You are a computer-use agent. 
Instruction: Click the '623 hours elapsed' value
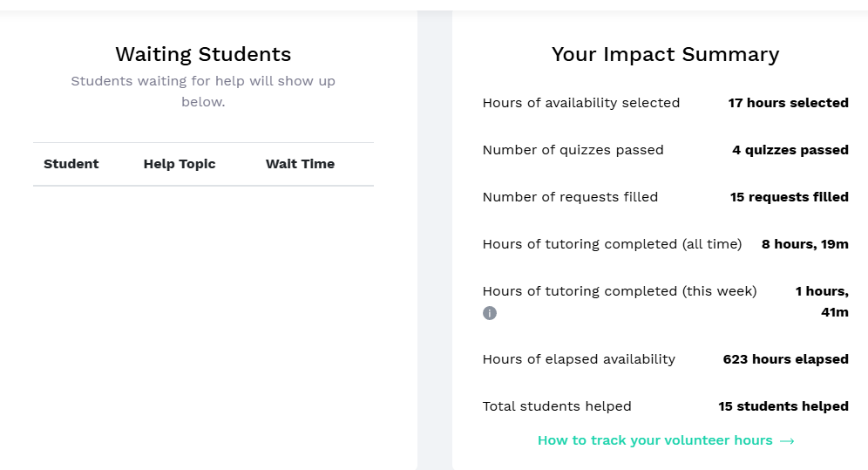coord(785,359)
